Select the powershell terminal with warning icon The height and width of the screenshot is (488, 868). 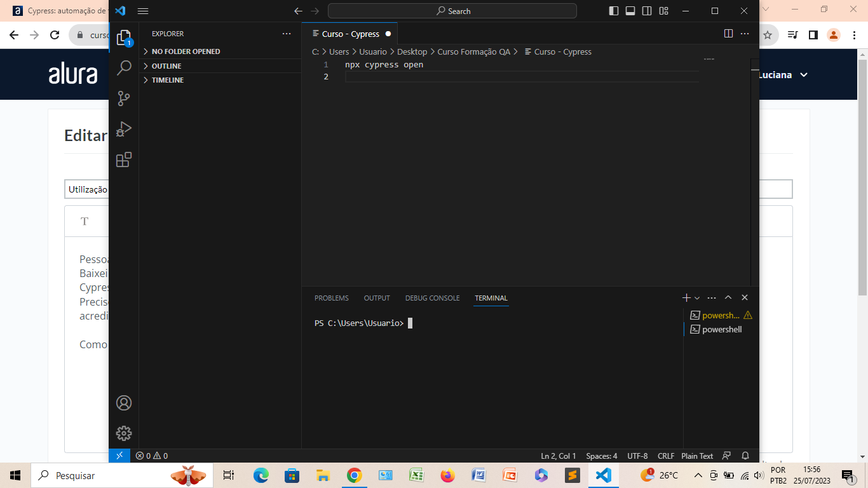coord(721,315)
